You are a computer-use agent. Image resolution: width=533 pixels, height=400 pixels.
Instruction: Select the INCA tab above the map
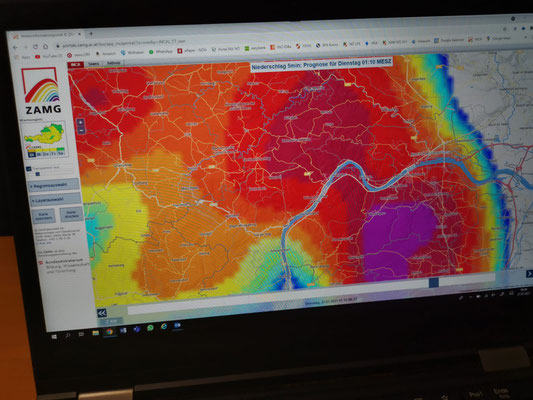coord(75,64)
